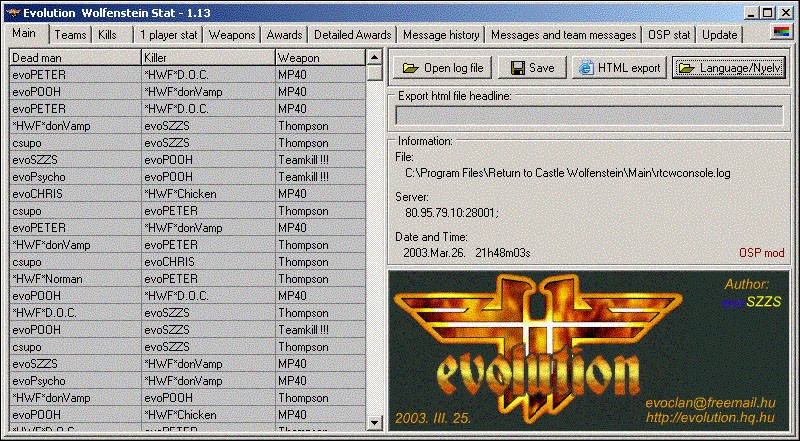This screenshot has width=800, height=441.
Task: Switch to the Detailed Awards tab
Action: (x=353, y=35)
